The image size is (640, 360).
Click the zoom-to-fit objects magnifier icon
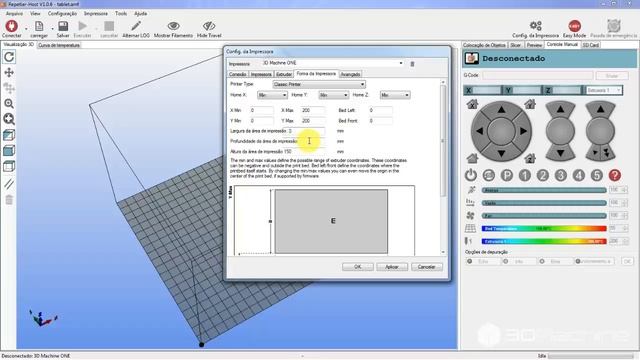(9, 119)
